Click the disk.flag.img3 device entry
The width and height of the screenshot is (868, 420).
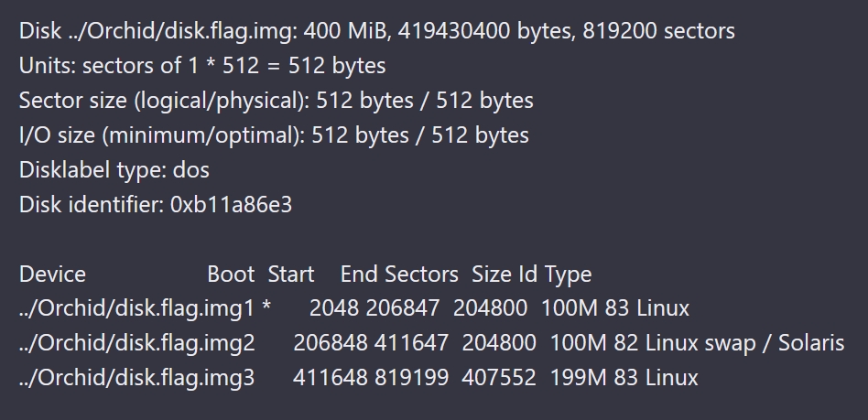(x=136, y=377)
